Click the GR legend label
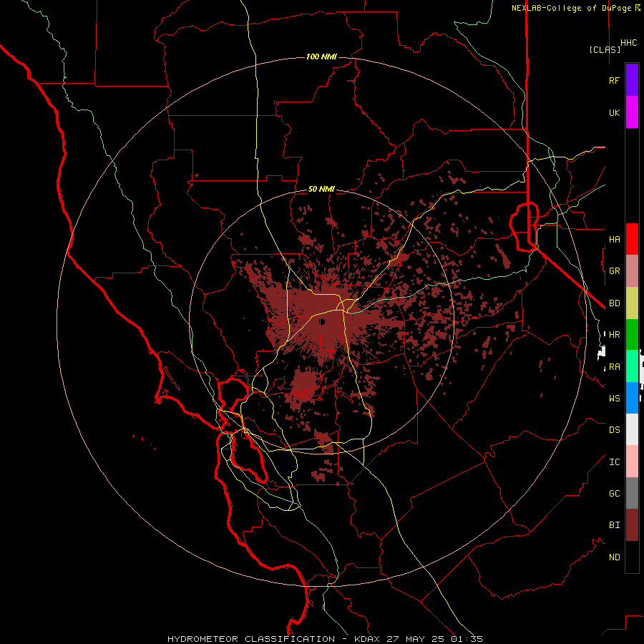 pyautogui.click(x=614, y=271)
